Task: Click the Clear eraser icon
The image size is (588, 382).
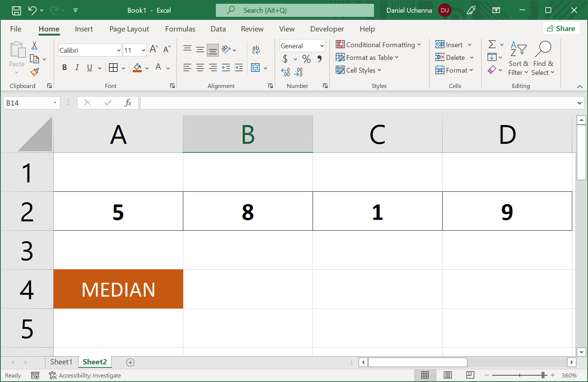Action: (x=492, y=70)
